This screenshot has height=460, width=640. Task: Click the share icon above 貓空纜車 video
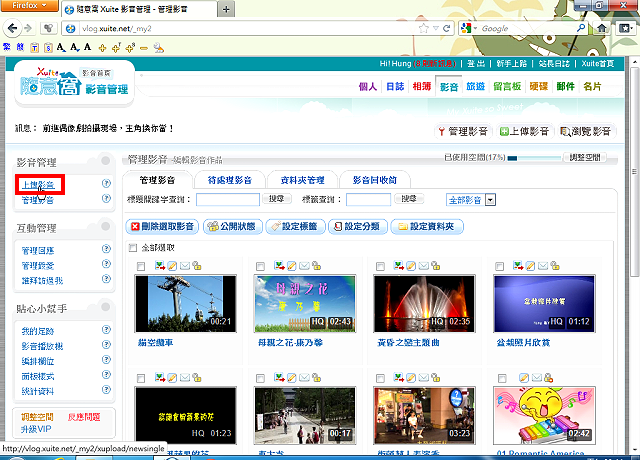(x=160, y=266)
